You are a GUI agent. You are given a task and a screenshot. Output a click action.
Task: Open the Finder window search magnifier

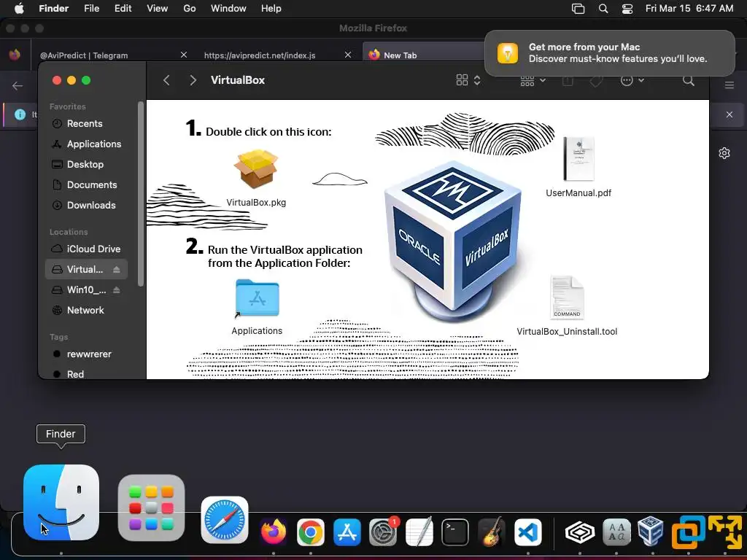[x=689, y=80]
